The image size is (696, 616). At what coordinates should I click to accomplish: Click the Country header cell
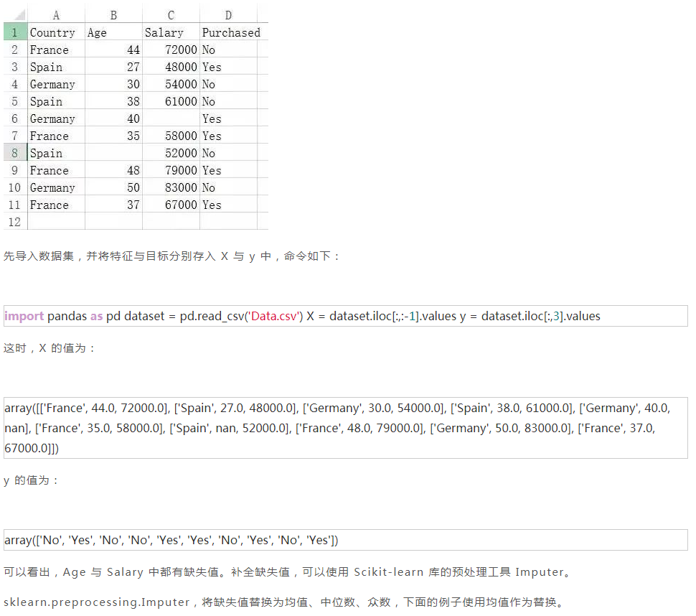(x=52, y=32)
